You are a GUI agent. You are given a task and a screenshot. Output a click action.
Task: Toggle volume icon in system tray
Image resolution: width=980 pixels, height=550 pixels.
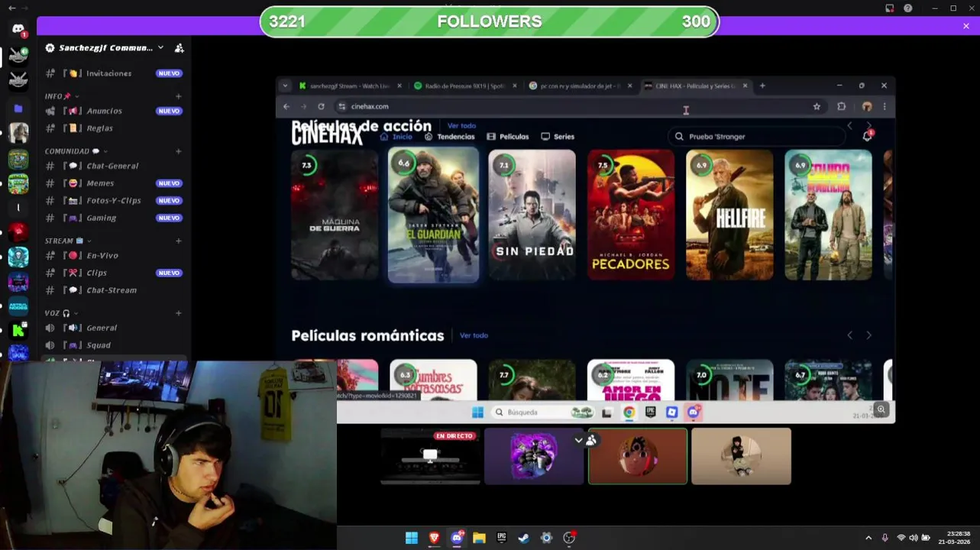point(914,538)
